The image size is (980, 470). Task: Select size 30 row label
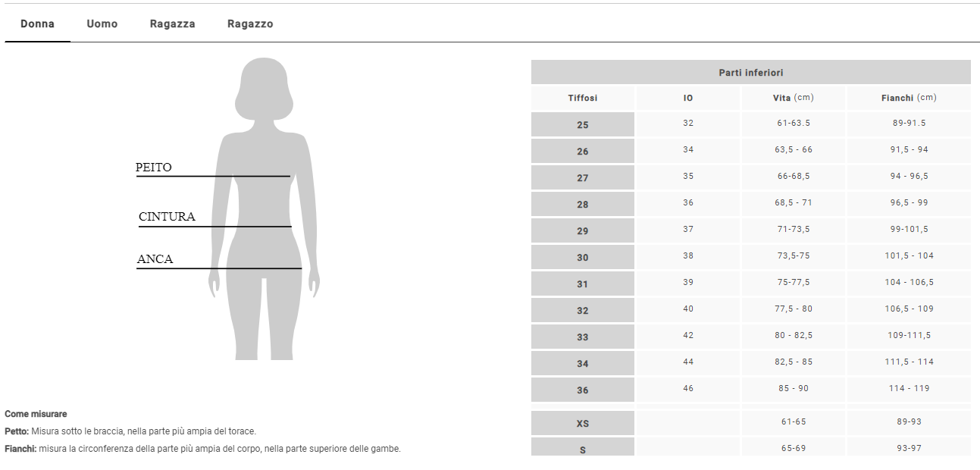coord(583,258)
